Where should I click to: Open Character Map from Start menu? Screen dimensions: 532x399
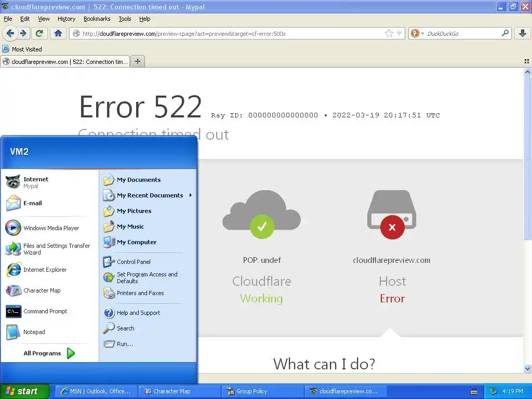point(49,290)
